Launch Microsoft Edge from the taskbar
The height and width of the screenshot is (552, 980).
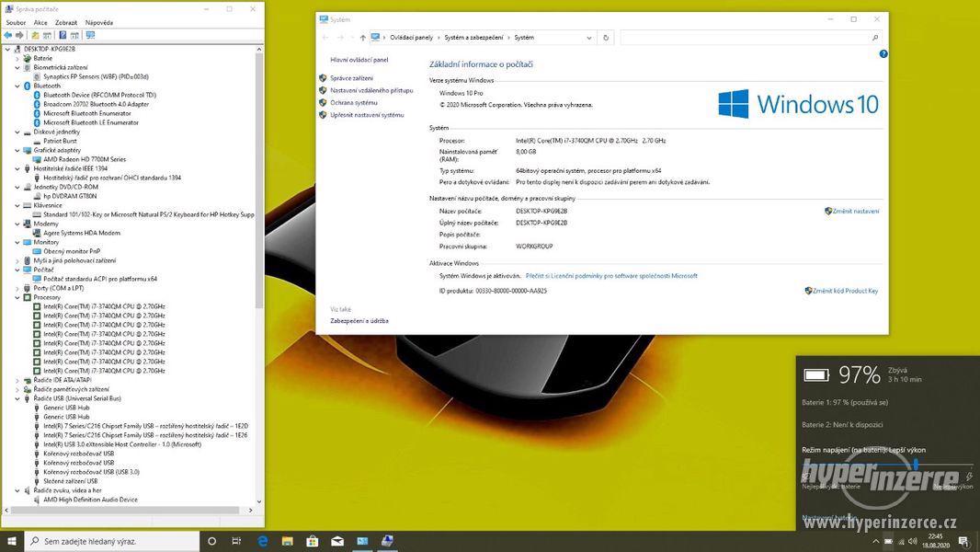click(x=262, y=541)
